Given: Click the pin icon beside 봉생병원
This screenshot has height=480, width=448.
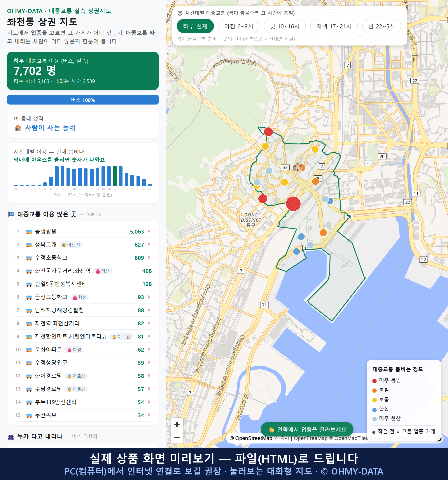Looking at the screenshot, I should [149, 232].
